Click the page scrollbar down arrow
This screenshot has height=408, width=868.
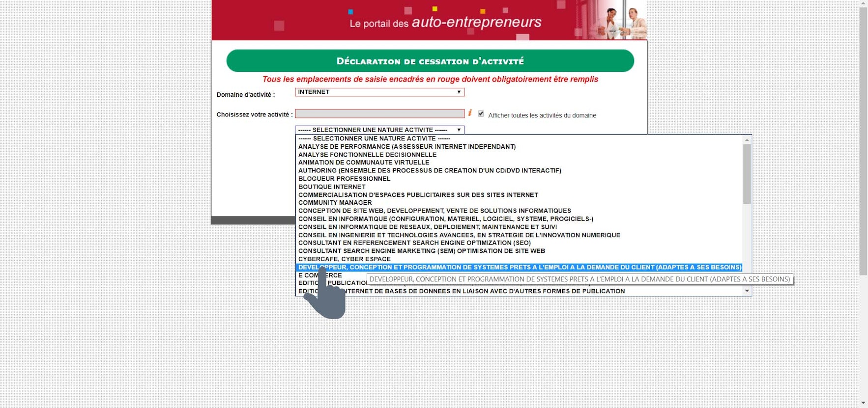click(x=863, y=404)
